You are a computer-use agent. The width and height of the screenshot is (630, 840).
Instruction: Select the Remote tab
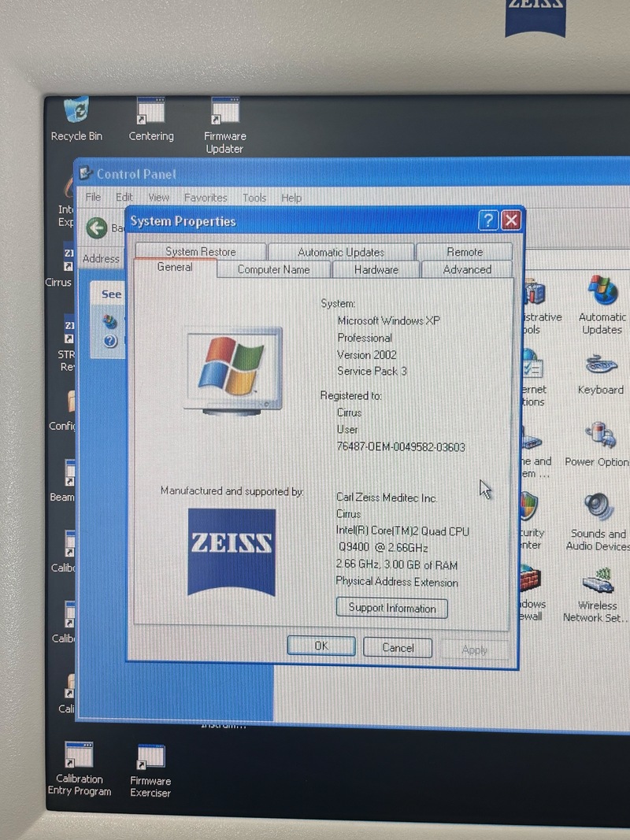[x=465, y=252]
